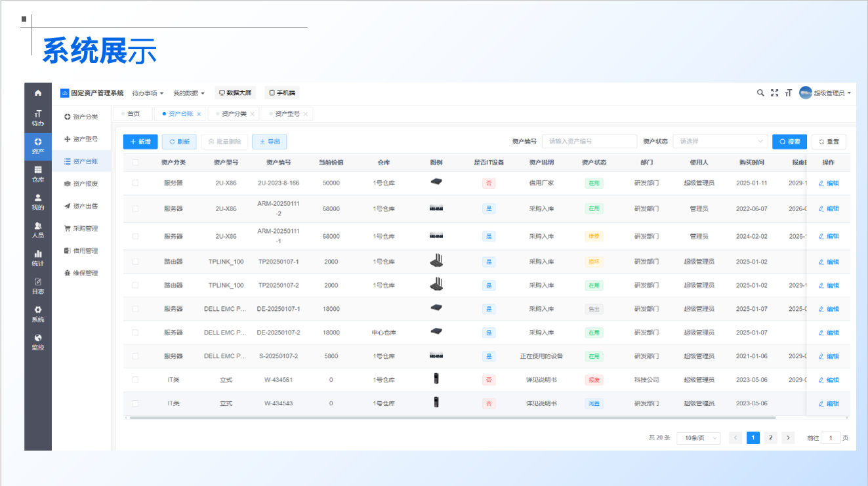Open 采购管理 in the submenu
This screenshot has width=868, height=486.
point(81,228)
